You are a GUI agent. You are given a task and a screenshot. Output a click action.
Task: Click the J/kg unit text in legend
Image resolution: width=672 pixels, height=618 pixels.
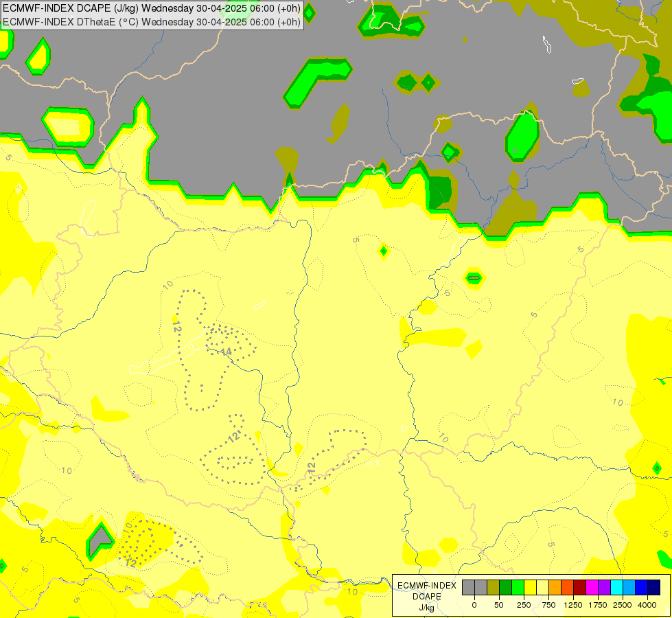(427, 608)
